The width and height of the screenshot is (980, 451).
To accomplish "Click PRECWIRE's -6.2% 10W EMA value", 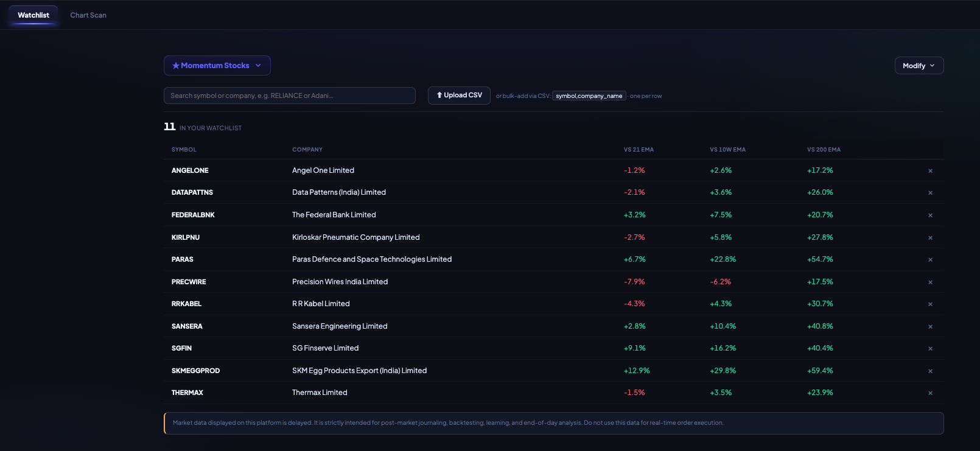I will pyautogui.click(x=721, y=282).
